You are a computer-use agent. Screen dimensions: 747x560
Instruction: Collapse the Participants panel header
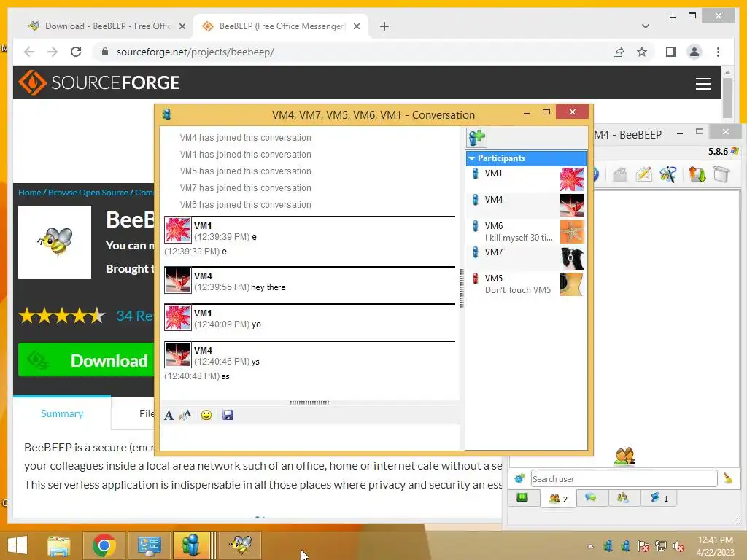[526, 158]
